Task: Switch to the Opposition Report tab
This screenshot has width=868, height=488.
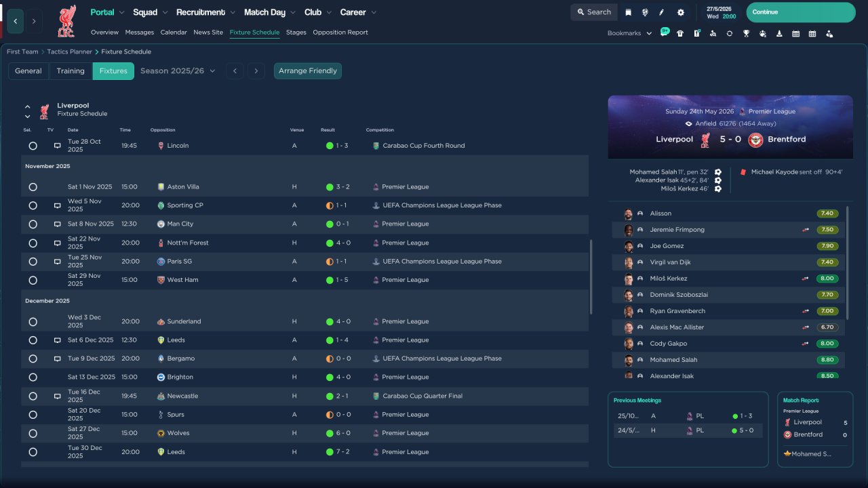Action: click(340, 33)
